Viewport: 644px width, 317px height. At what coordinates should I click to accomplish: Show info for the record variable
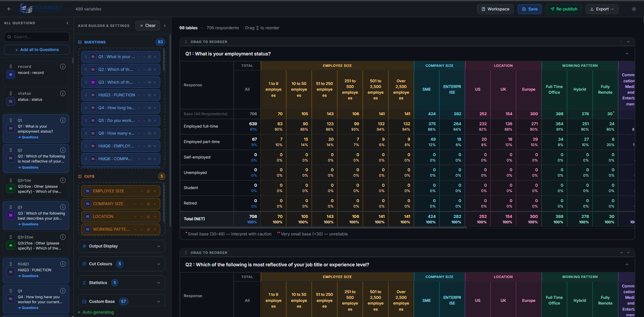[x=63, y=66]
